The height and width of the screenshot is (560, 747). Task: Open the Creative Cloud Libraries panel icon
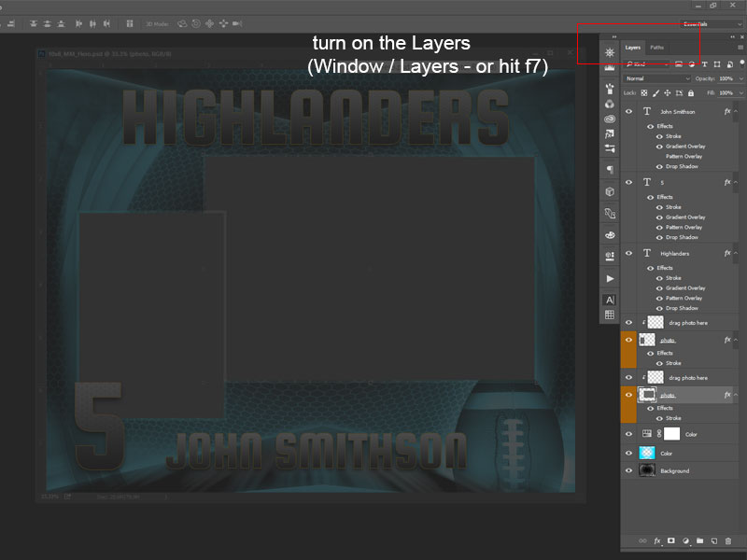(x=610, y=119)
